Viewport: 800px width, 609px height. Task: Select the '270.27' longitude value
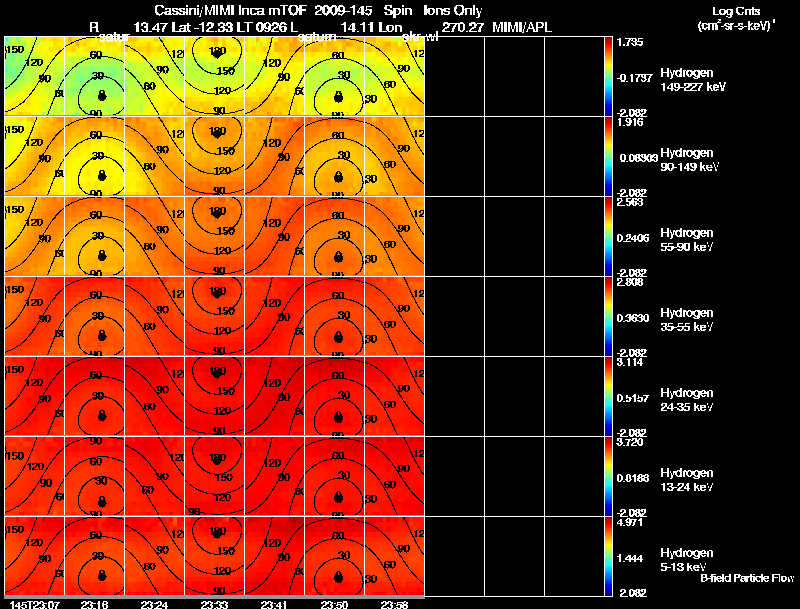(x=462, y=27)
